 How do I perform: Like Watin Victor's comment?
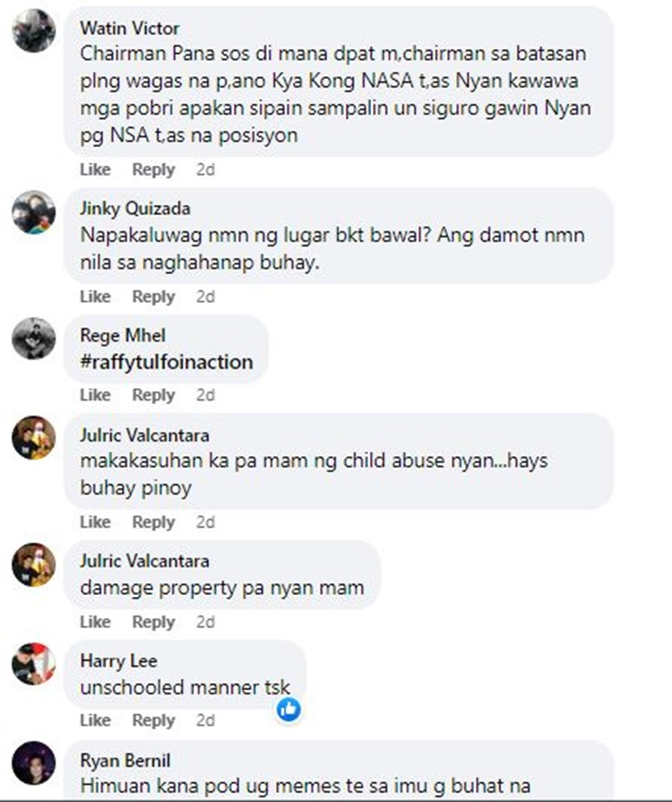coord(95,169)
